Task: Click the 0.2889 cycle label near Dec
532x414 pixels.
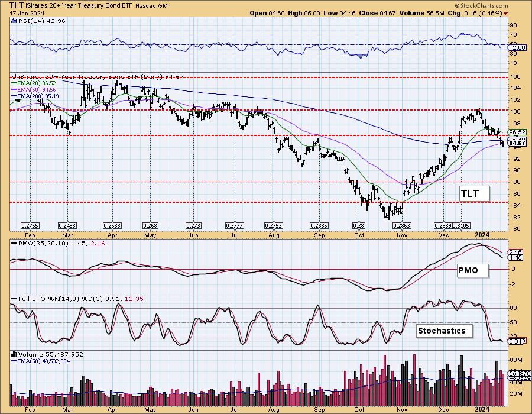Action: click(x=443, y=226)
